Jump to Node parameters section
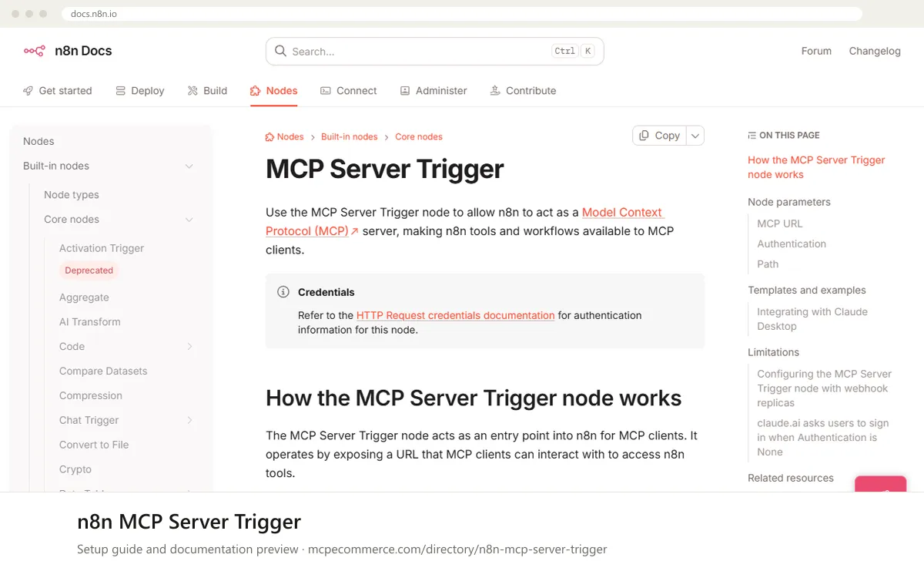The image size is (924, 578). [789, 202]
